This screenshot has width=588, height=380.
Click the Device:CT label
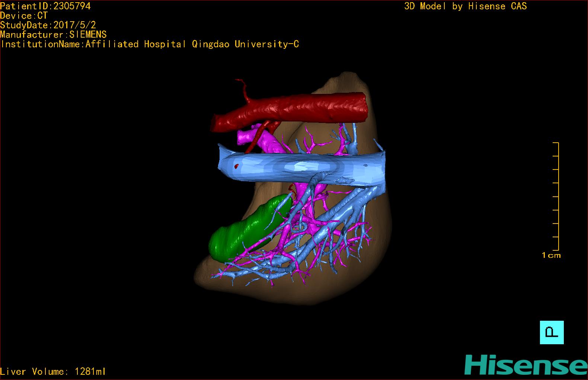coord(24,16)
